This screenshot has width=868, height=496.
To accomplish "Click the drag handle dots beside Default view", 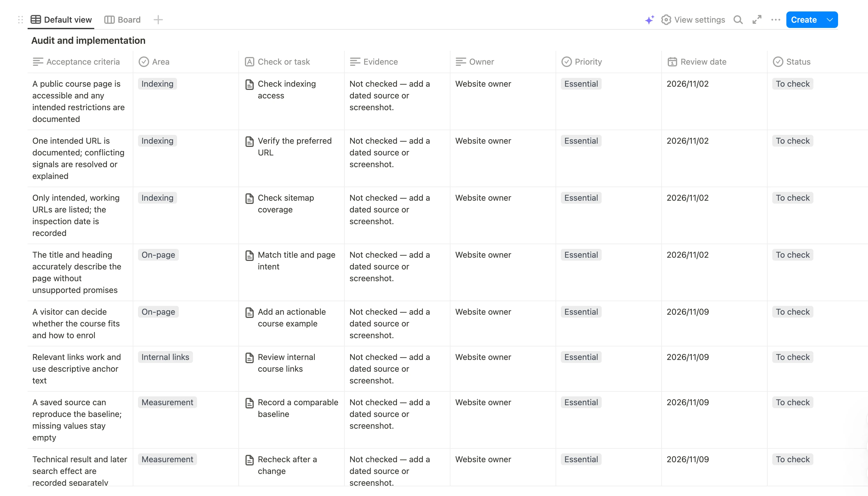I will (x=21, y=20).
